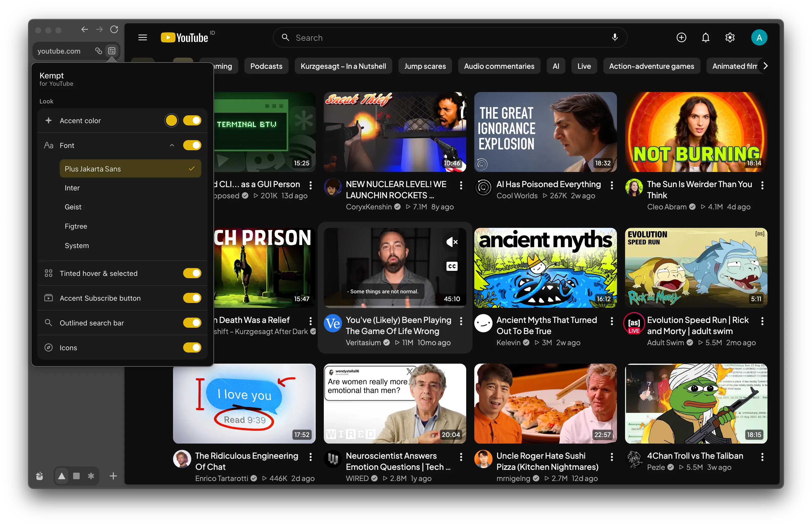This screenshot has width=812, height=526.
Task: Open '4Chan Troll vs The Taliban' title
Action: click(x=695, y=456)
